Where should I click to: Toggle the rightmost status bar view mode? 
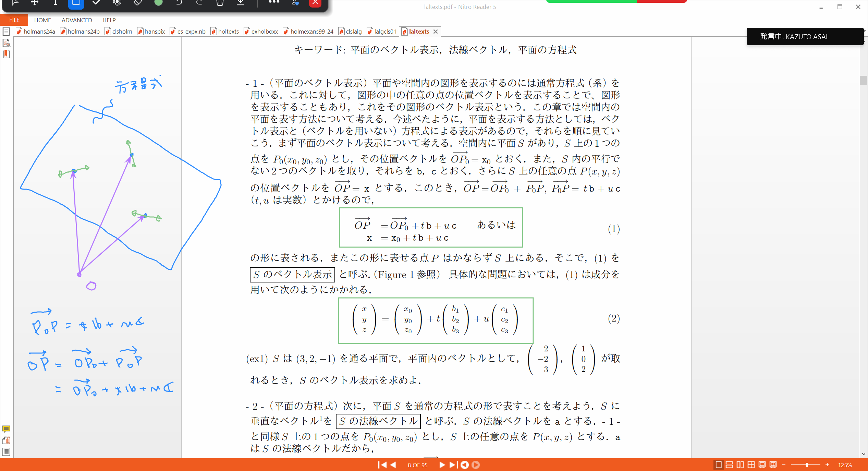tap(773, 465)
